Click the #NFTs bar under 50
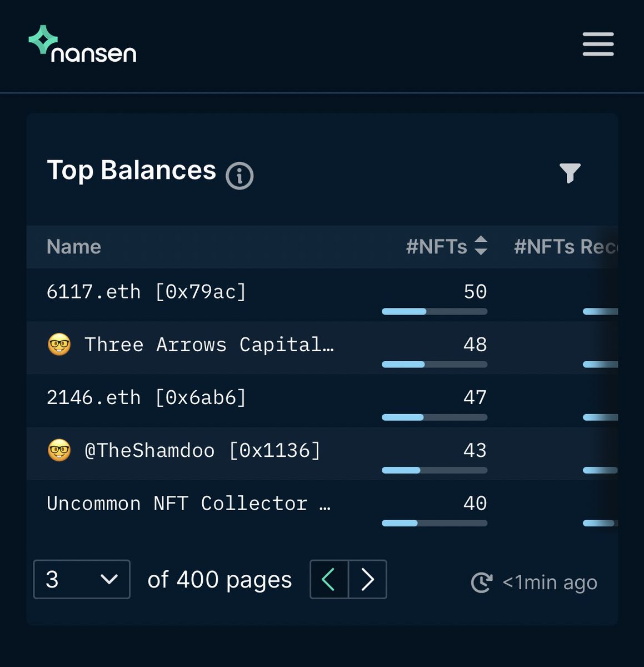The image size is (644, 667). click(x=435, y=311)
